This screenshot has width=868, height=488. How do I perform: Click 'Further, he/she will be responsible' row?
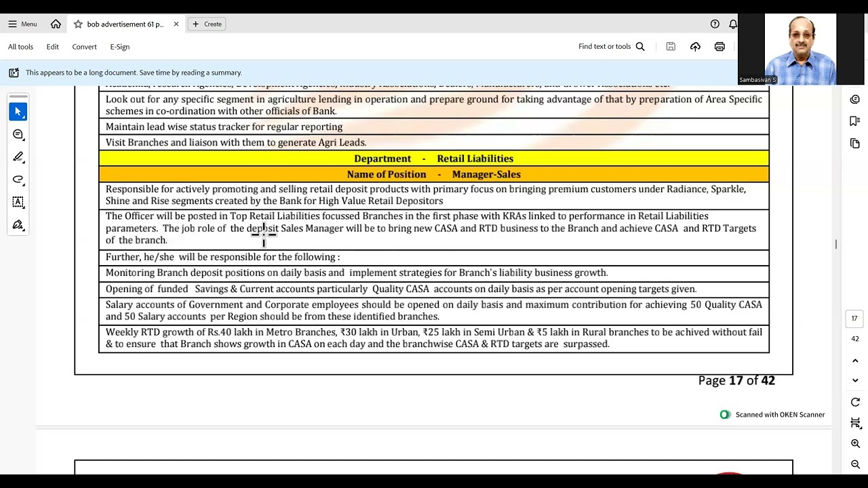(x=434, y=257)
